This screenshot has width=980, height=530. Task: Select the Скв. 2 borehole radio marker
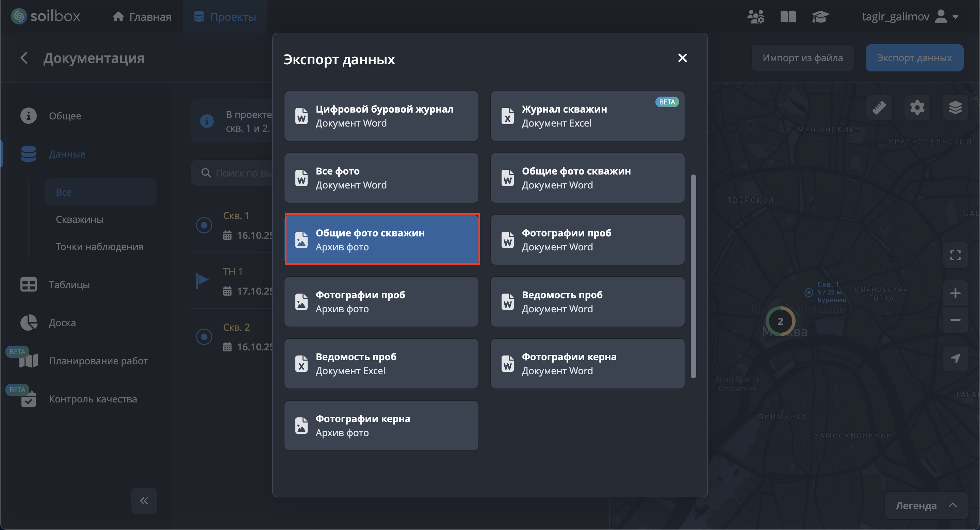[204, 337]
